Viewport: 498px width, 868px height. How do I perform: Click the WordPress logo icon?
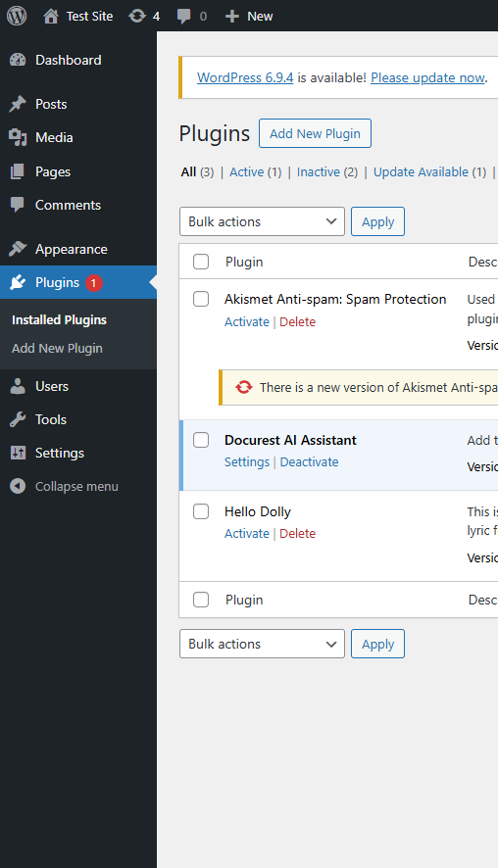tap(17, 16)
